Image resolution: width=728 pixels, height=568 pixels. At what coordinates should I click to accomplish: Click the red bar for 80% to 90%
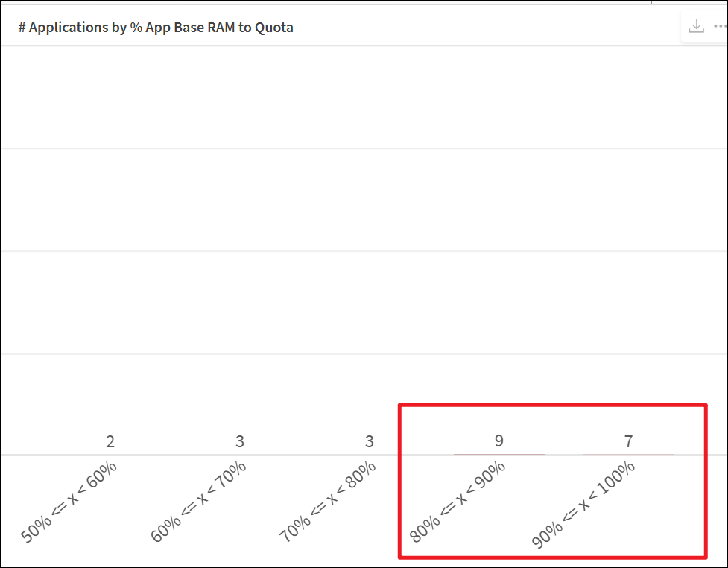[x=499, y=454]
